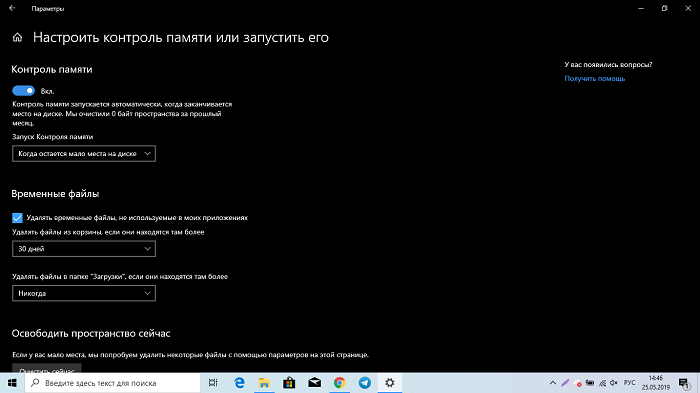Minimize the Параметры window

tap(641, 8)
